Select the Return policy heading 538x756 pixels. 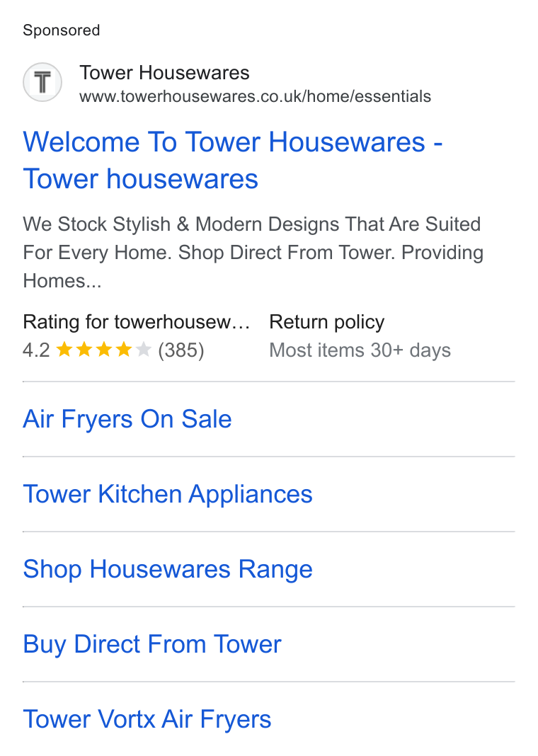pyautogui.click(x=327, y=322)
